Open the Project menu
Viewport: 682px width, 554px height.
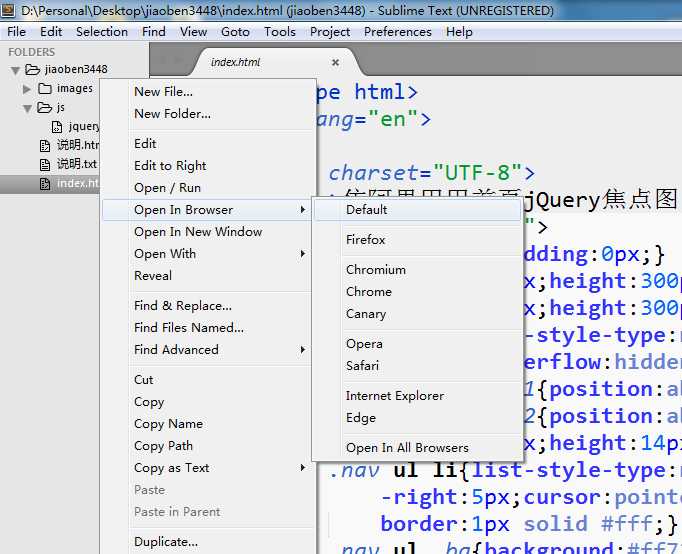click(x=330, y=32)
